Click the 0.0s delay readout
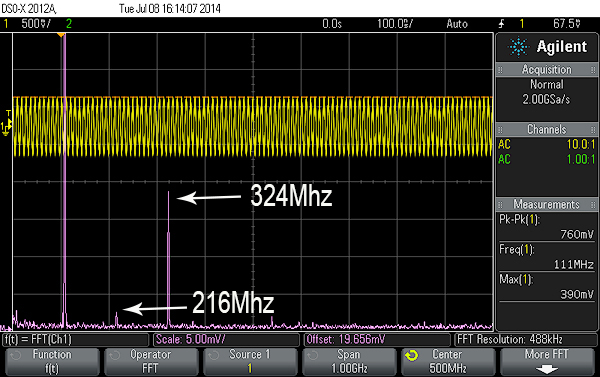600x377 pixels. (x=332, y=24)
